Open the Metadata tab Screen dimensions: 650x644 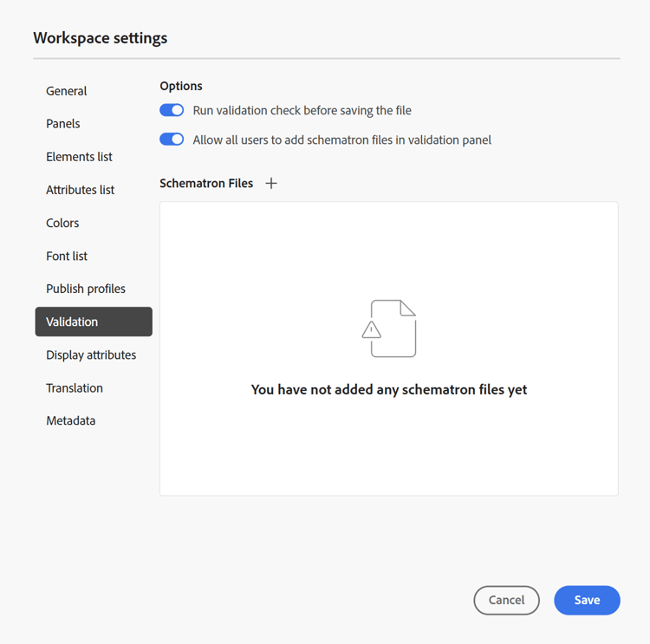pos(70,420)
